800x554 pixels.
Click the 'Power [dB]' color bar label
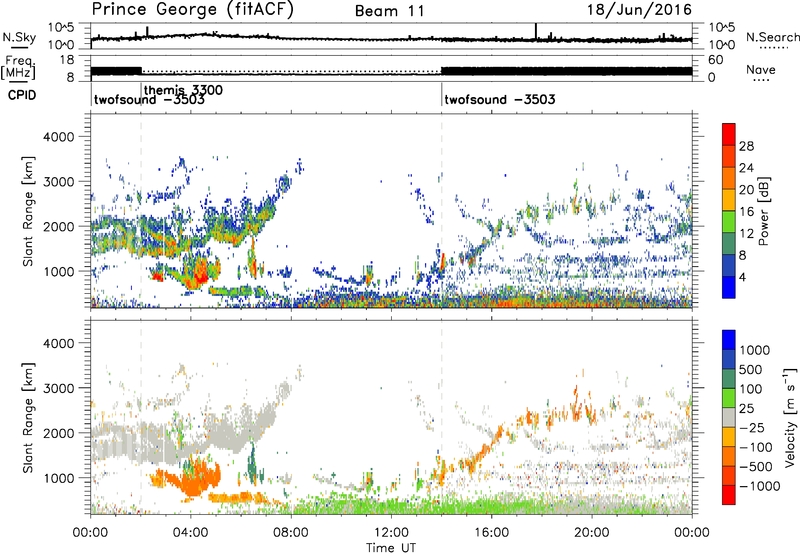763,211
